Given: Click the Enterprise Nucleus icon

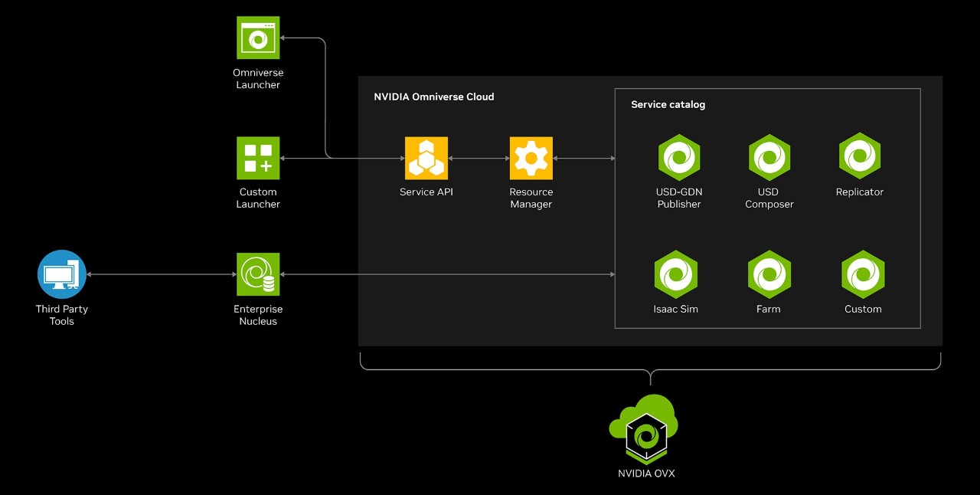Looking at the screenshot, I should click(x=258, y=274).
